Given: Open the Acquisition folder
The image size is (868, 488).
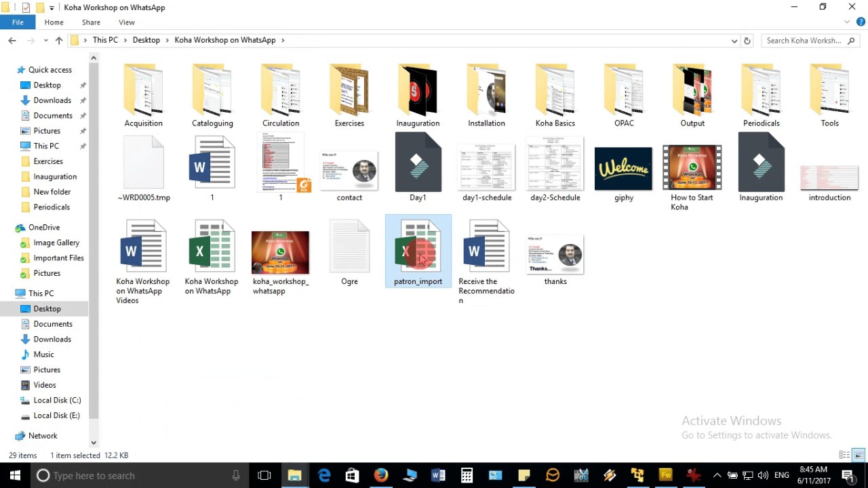Looking at the screenshot, I should (143, 95).
